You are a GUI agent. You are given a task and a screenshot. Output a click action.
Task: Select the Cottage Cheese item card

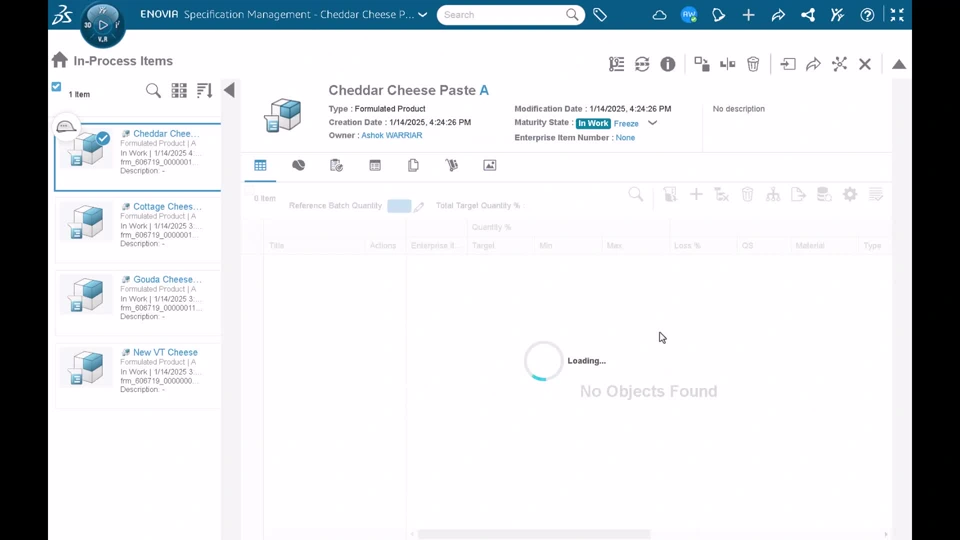(x=138, y=230)
